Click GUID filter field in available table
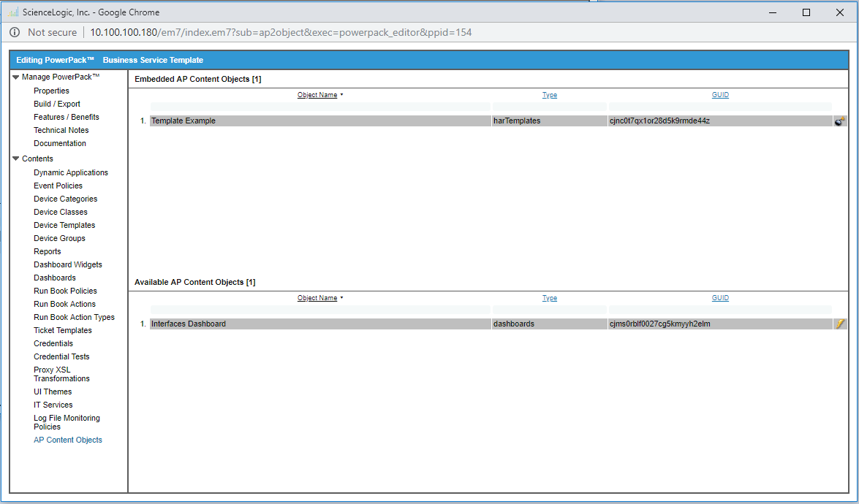Viewport: 859px width, 504px height. coord(720,310)
